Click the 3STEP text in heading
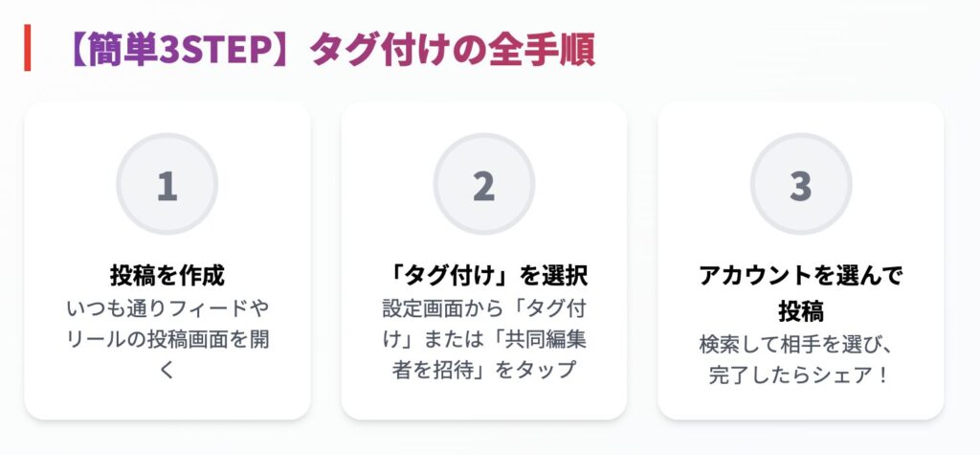 pyautogui.click(x=215, y=51)
